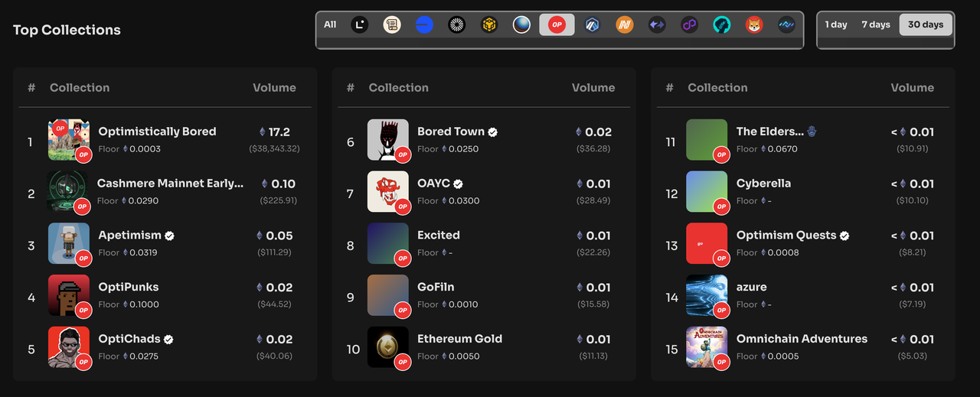Select the Optimism (OP) chain filter
The height and width of the screenshot is (397, 980).
click(x=557, y=25)
